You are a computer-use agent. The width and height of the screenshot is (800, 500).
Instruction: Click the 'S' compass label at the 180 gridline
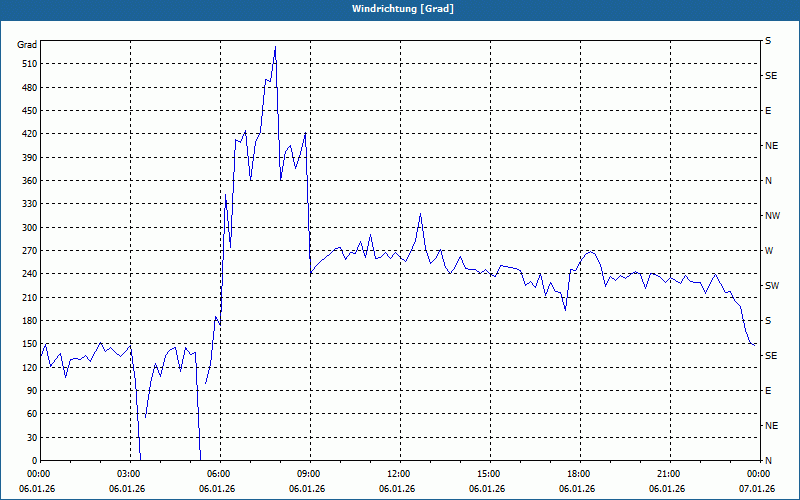(x=768, y=321)
